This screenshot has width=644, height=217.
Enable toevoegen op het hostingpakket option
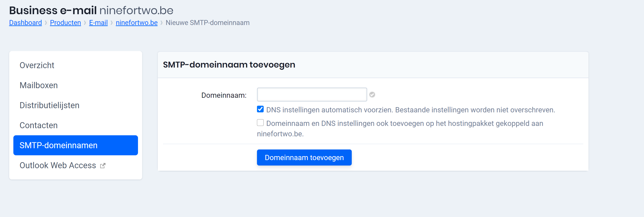pos(260,123)
